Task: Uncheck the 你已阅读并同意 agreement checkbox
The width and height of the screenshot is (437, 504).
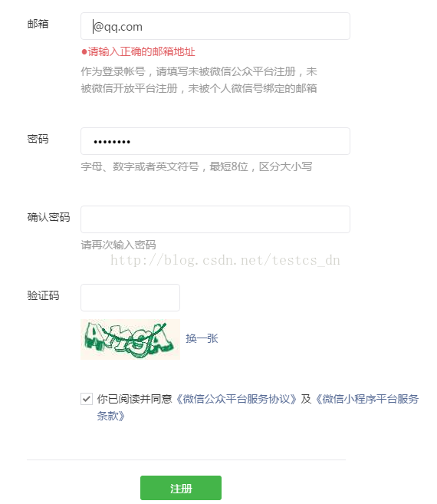Action: pyautogui.click(x=87, y=399)
